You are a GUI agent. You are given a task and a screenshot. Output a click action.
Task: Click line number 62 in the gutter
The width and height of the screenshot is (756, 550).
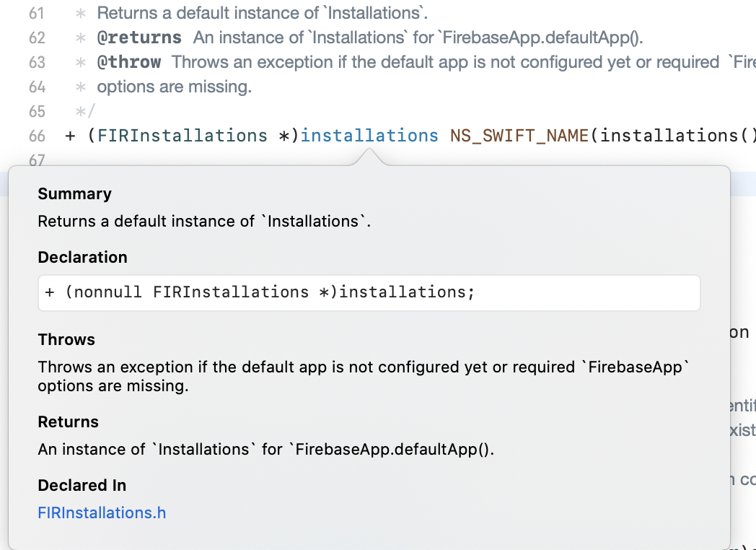(37, 38)
